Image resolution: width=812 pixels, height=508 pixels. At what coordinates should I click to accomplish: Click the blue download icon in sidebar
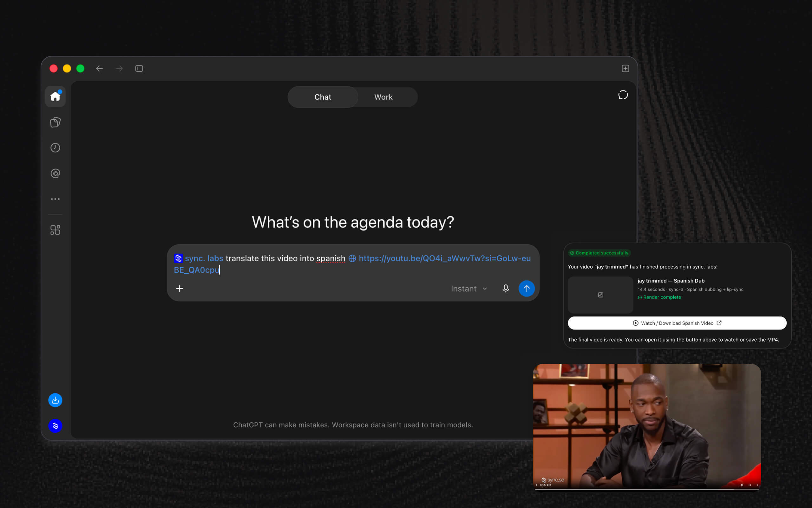(x=56, y=400)
